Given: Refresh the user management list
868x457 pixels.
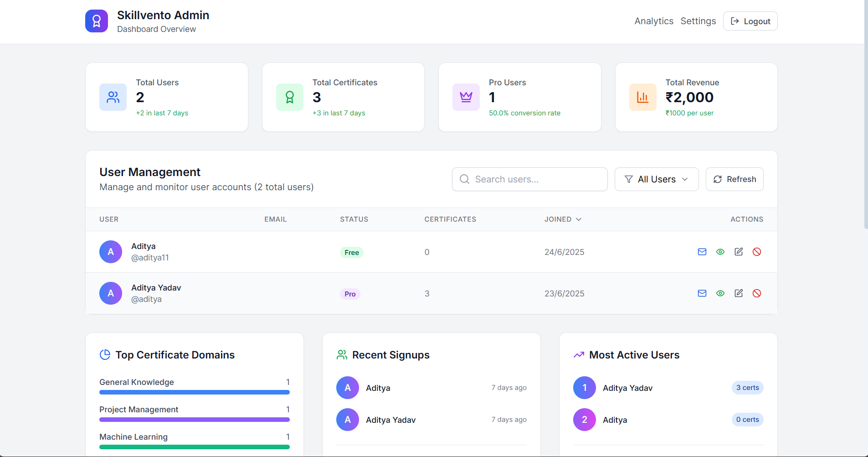Looking at the screenshot, I should tap(734, 179).
